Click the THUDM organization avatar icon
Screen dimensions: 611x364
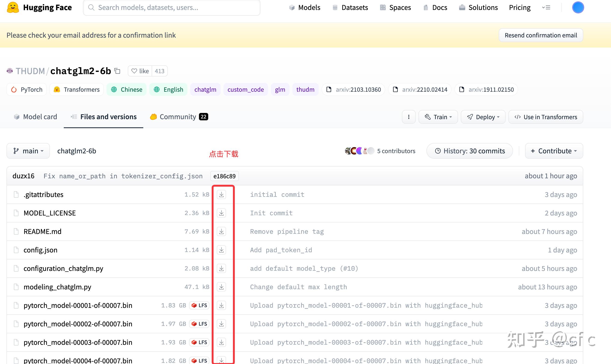[x=9, y=71]
